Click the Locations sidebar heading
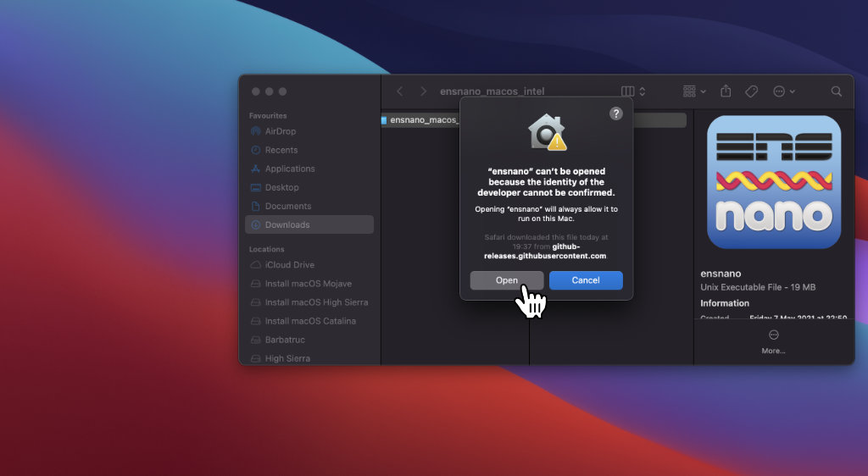The width and height of the screenshot is (868, 476). (x=266, y=249)
